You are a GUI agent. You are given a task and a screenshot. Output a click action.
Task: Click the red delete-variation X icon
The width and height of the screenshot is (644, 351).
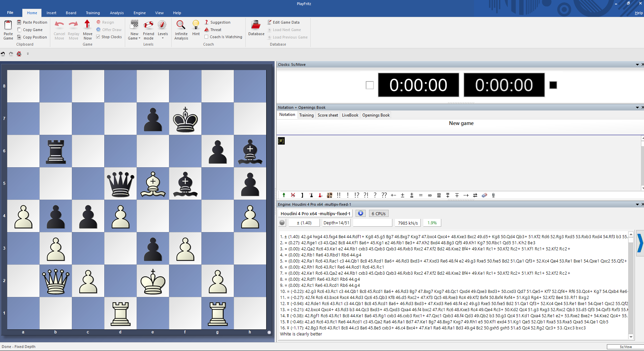293,195
